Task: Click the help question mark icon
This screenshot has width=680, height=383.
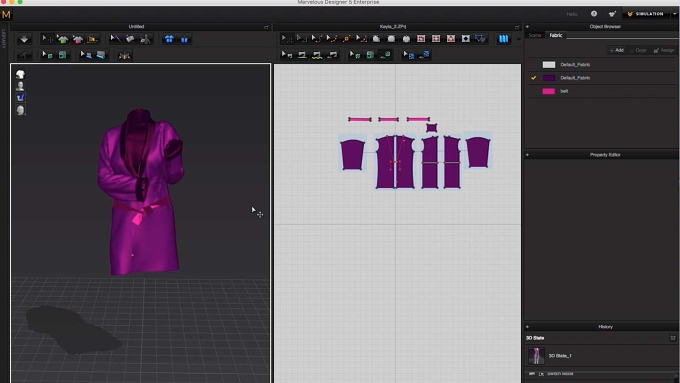Action: coord(594,14)
